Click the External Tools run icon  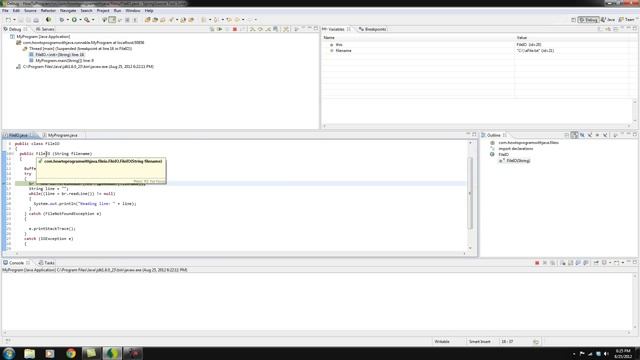coord(87,20)
